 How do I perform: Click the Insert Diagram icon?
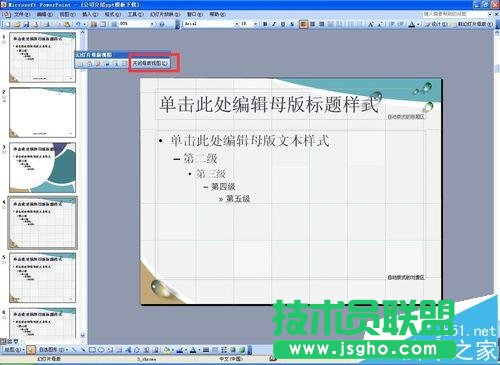(x=137, y=350)
